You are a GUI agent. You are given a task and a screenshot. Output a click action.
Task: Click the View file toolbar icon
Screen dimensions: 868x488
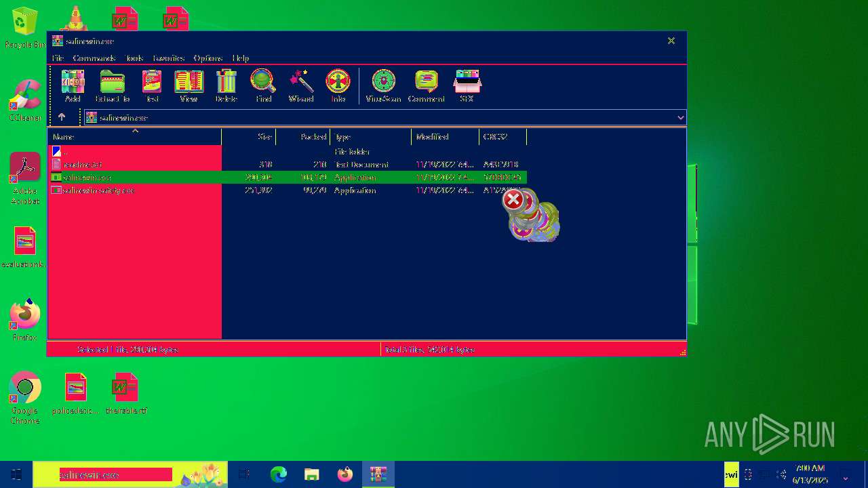point(189,85)
